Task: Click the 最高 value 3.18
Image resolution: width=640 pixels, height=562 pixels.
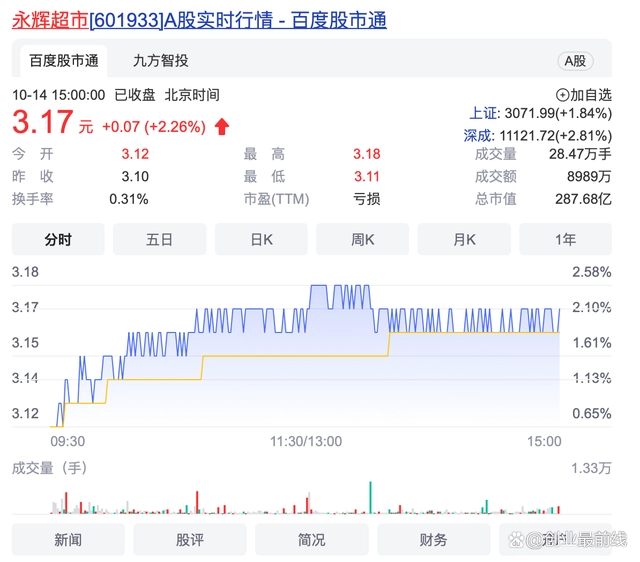Action: (367, 154)
